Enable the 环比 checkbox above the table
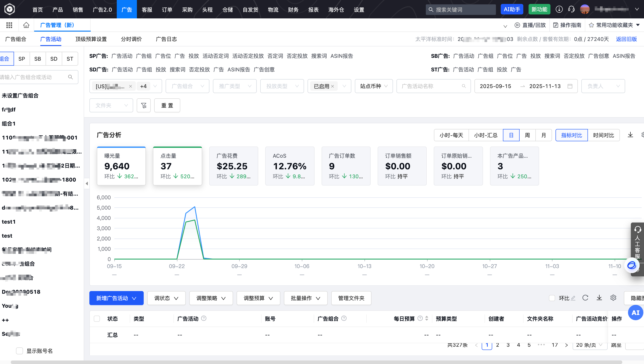Viewport: 644px width, 364px height. (552, 298)
